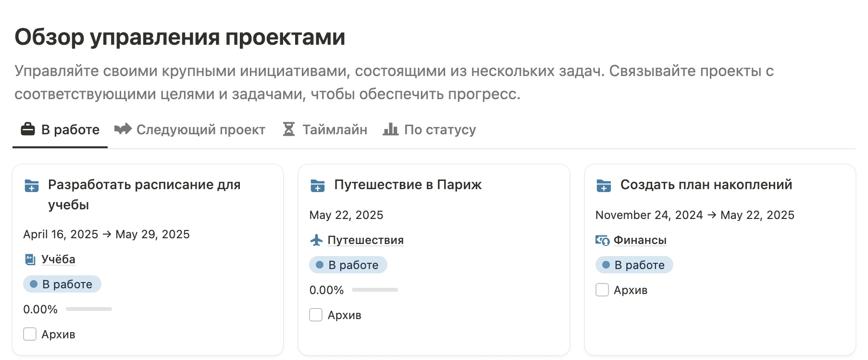868x360 pixels.
Task: Open the По статусу tab
Action: (x=440, y=129)
